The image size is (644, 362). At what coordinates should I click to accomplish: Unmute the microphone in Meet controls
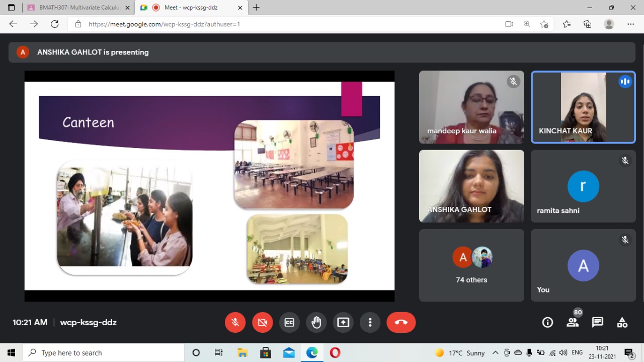[x=235, y=323]
